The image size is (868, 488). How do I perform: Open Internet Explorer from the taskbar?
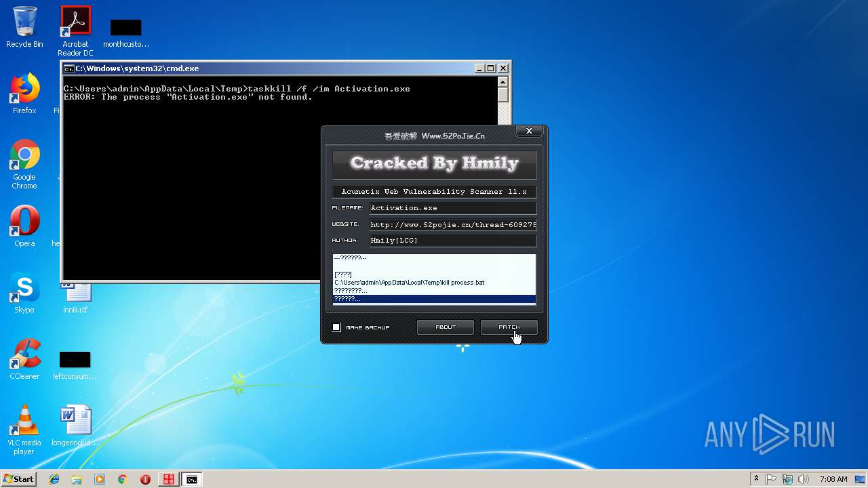tap(54, 479)
